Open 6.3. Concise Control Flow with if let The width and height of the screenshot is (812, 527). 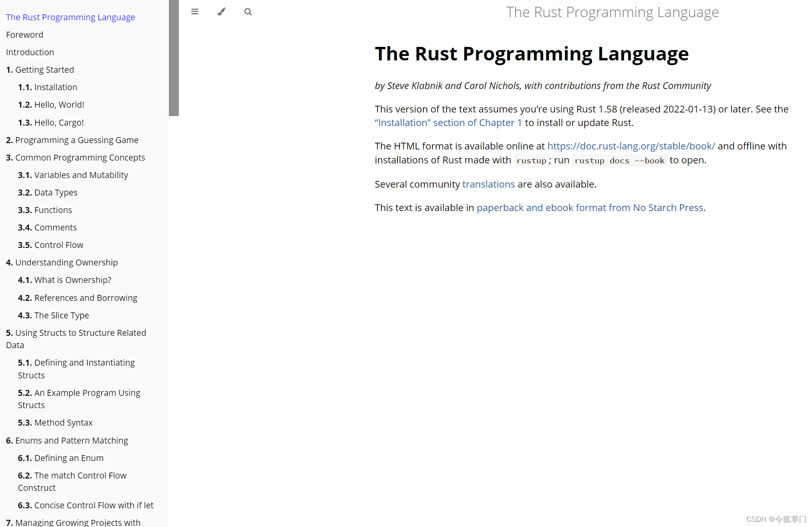85,505
